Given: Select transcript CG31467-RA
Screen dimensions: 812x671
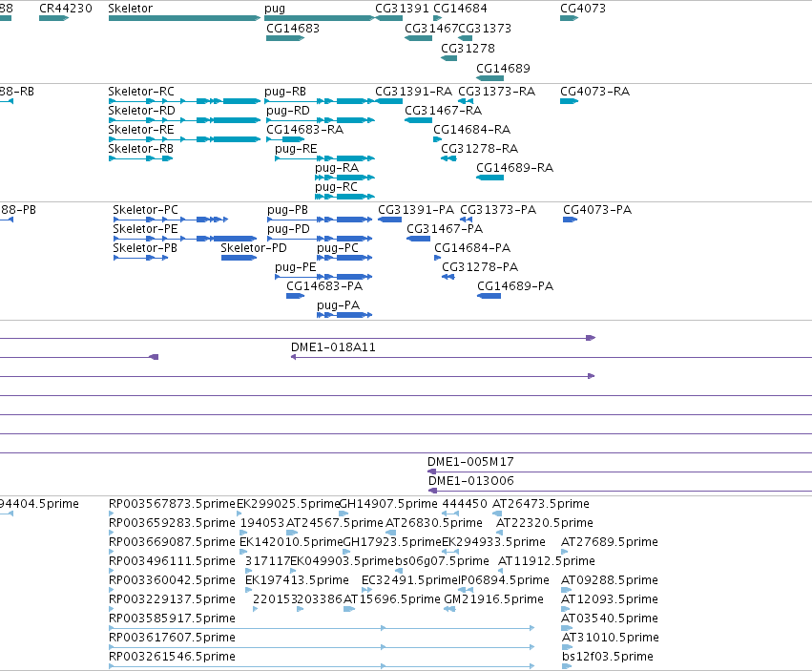Looking at the screenshot, I should point(444,111).
